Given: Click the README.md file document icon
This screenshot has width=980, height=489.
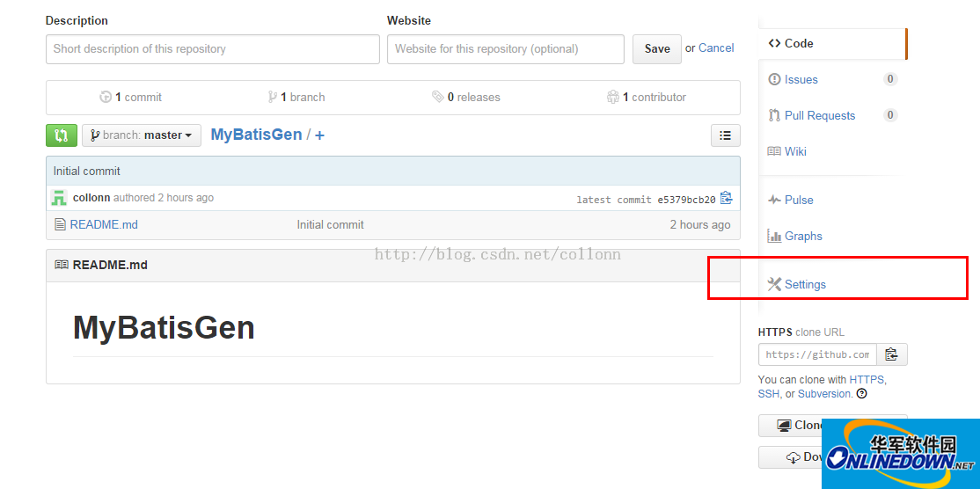Looking at the screenshot, I should (60, 224).
